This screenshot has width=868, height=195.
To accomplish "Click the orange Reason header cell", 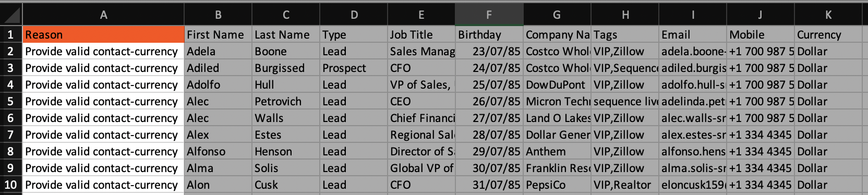I will [x=103, y=34].
